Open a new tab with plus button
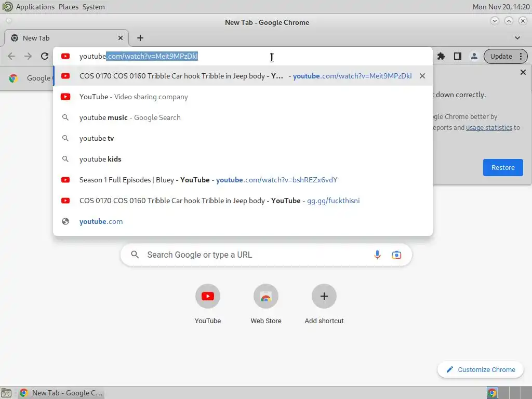 pyautogui.click(x=140, y=38)
